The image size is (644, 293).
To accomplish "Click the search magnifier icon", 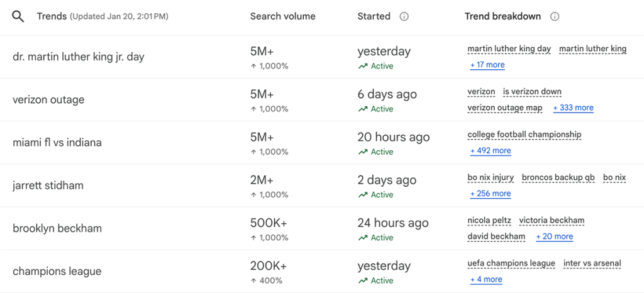I will click(x=18, y=17).
